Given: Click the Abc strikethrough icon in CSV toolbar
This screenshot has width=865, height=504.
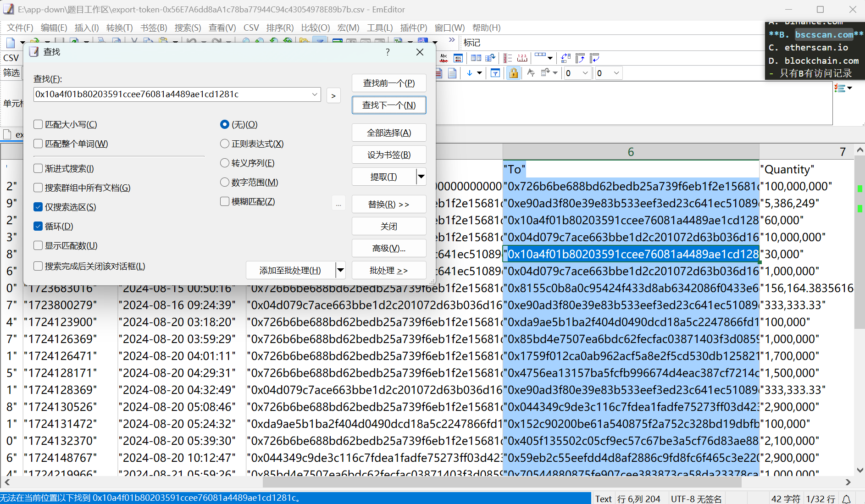Looking at the screenshot, I should tap(444, 58).
